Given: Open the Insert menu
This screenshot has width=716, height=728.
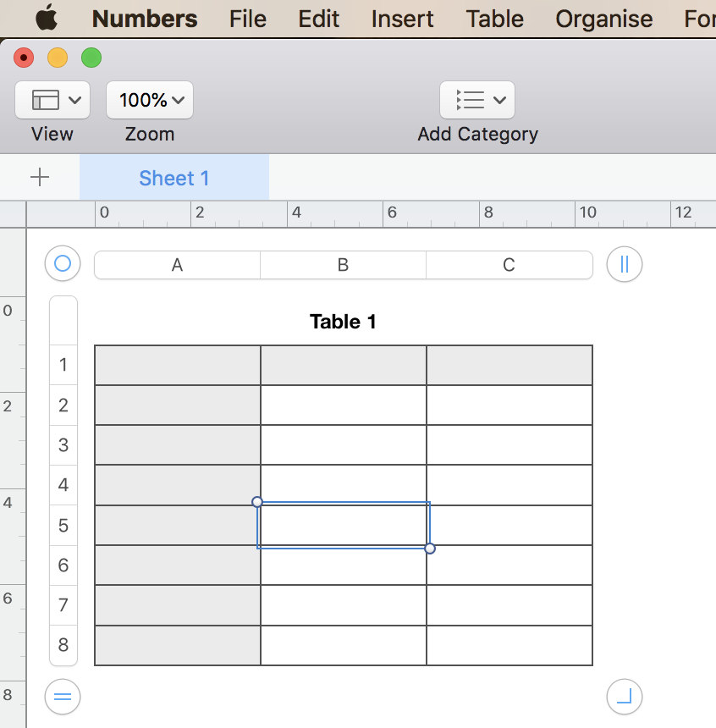Looking at the screenshot, I should click(402, 19).
